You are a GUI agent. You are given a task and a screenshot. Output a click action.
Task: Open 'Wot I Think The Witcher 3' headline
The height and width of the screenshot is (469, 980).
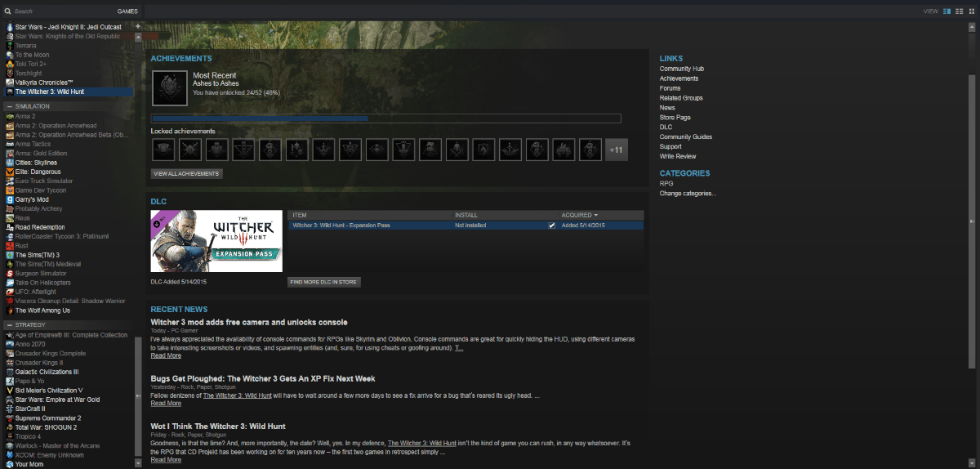point(218,427)
